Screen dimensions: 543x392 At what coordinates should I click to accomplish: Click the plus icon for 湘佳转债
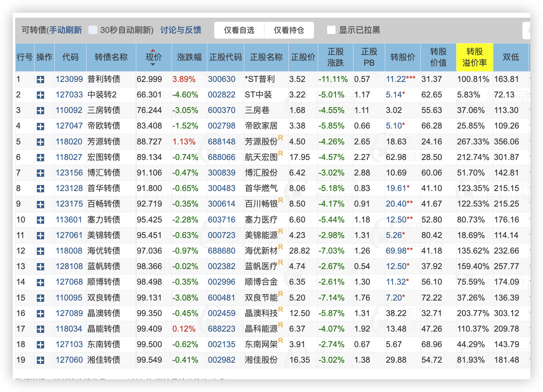(x=41, y=361)
